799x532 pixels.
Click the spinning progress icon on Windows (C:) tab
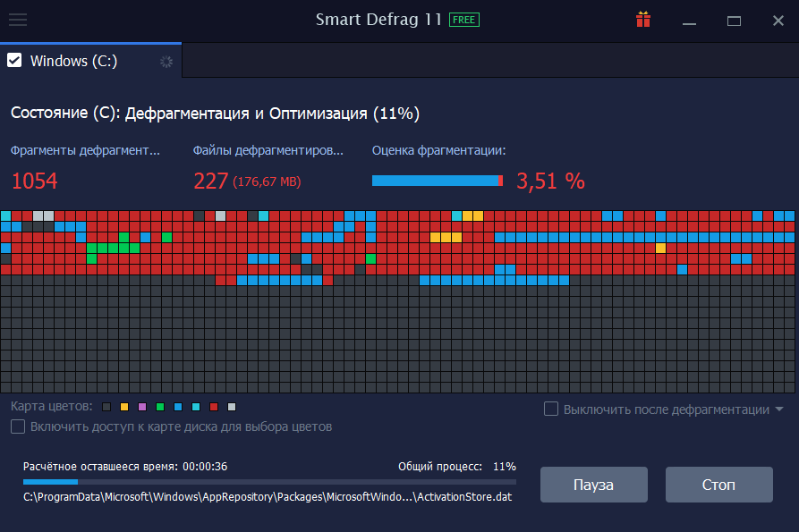tap(166, 62)
